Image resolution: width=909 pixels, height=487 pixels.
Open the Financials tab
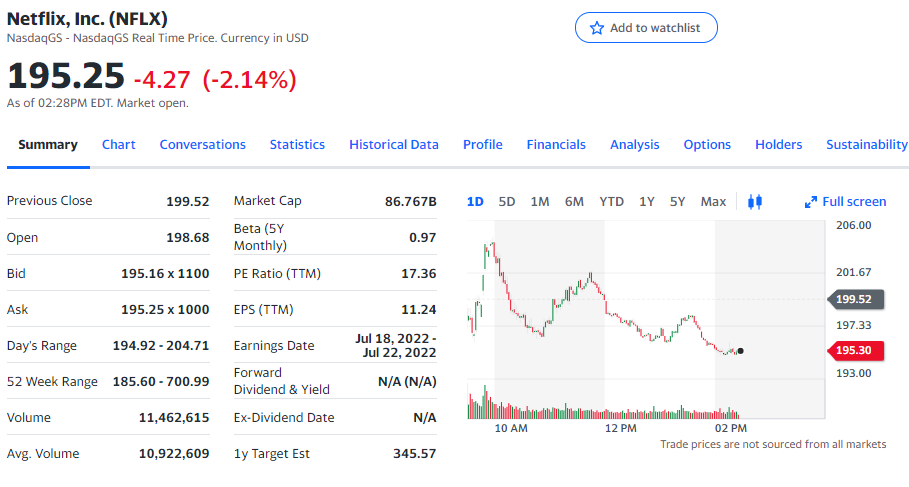click(556, 144)
